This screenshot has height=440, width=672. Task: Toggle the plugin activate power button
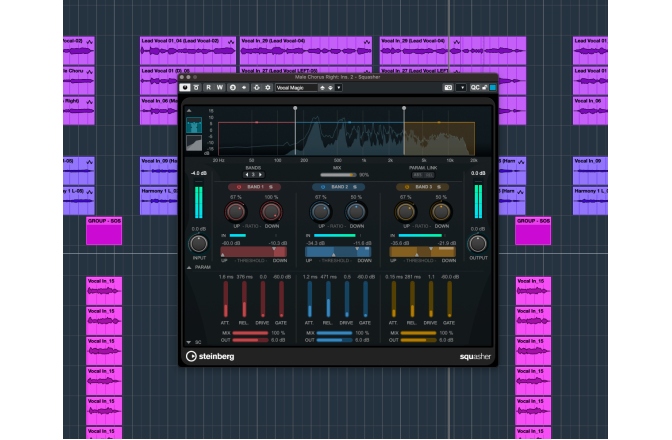(x=185, y=87)
